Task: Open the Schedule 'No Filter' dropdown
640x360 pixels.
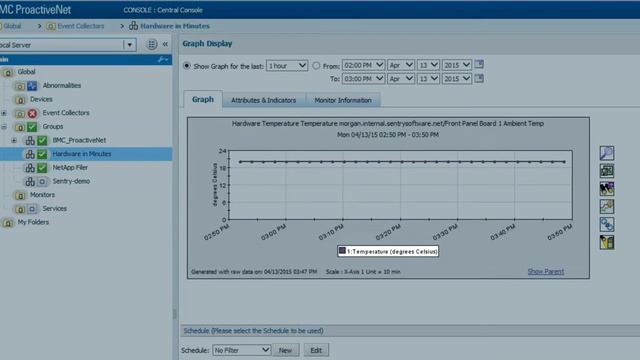Action: [242, 350]
